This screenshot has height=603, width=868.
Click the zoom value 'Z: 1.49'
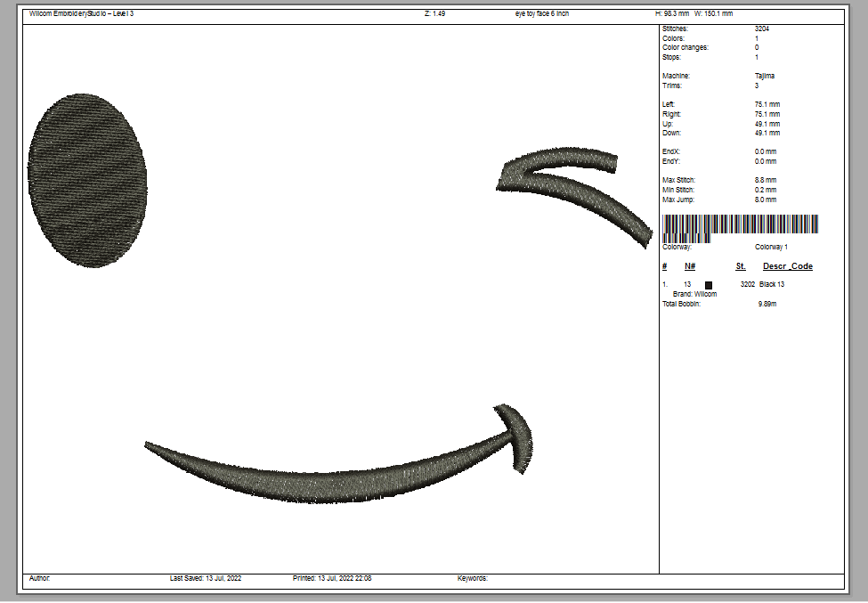click(434, 13)
